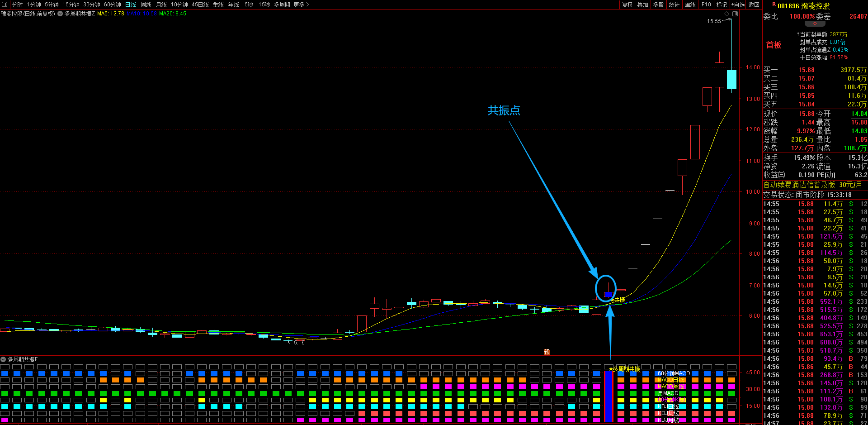Open the 复权 adjustment menu
Screen dimensions: 868x425
tap(627, 5)
